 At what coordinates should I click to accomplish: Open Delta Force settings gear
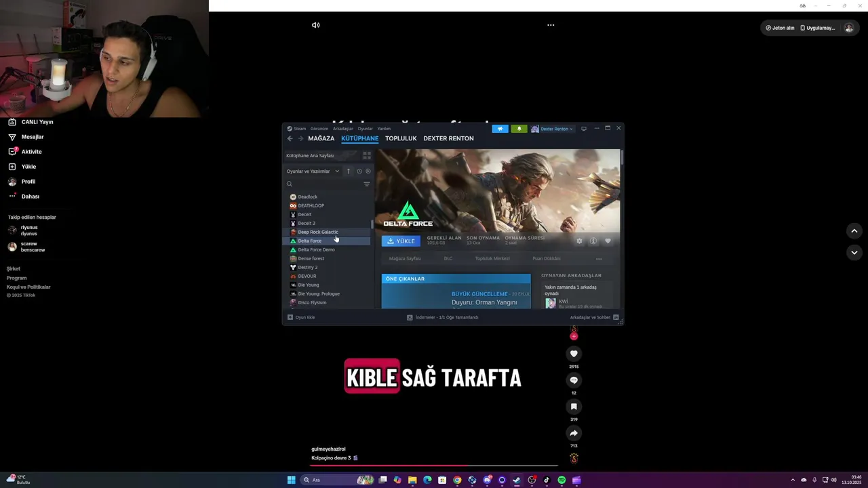click(x=579, y=241)
